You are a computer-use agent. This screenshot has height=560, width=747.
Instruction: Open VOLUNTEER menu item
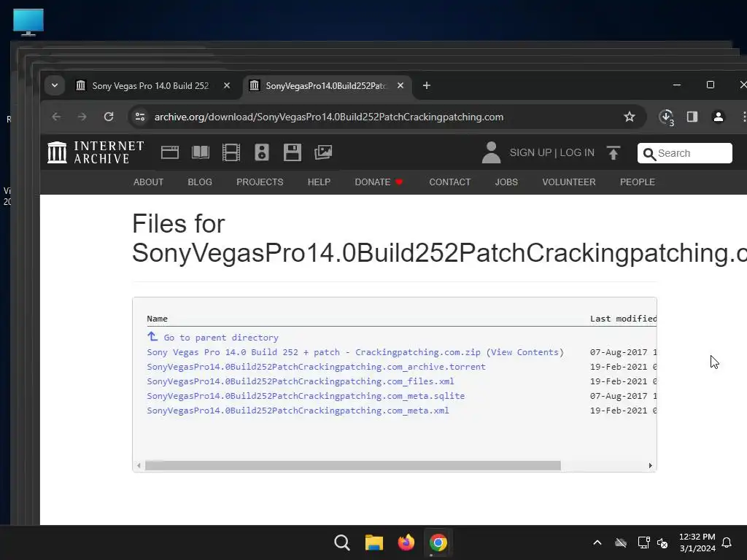(x=569, y=182)
